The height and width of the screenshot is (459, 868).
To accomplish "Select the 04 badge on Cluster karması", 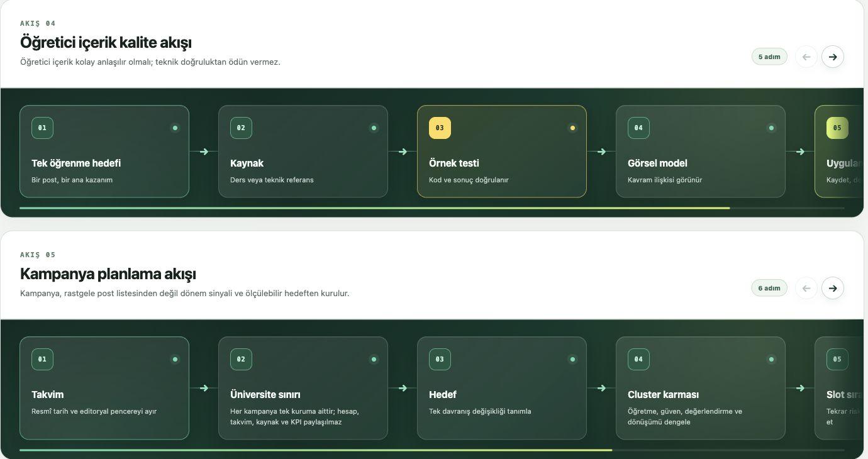I will pyautogui.click(x=638, y=359).
